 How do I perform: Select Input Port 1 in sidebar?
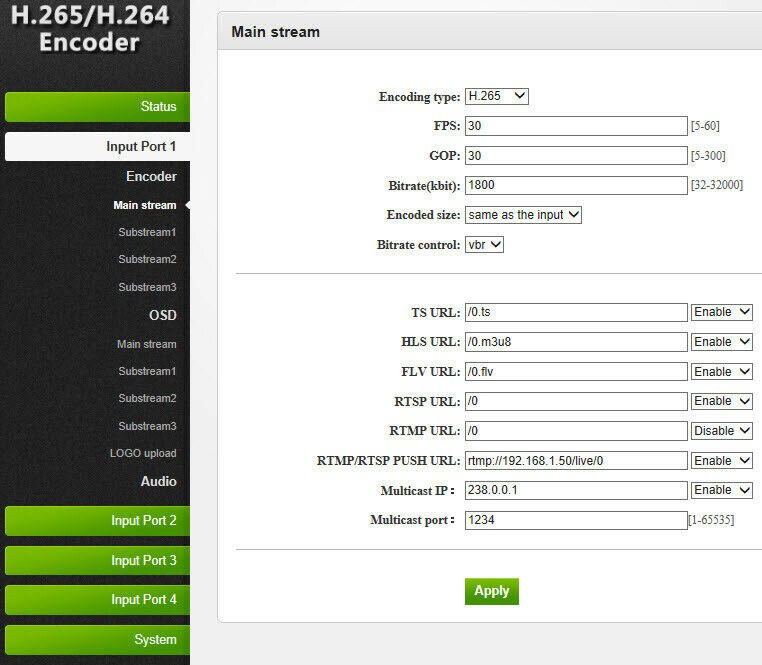point(97,146)
